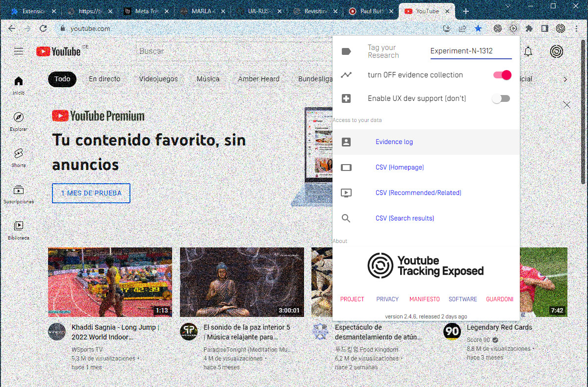Viewport: 588px width, 387px height.
Task: Open the SOFTWARE link
Action: coord(463,299)
